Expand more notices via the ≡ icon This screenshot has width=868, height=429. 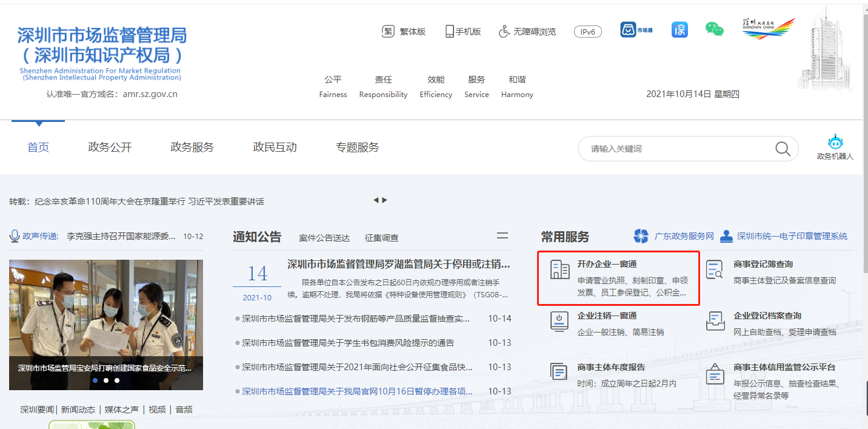click(x=502, y=236)
